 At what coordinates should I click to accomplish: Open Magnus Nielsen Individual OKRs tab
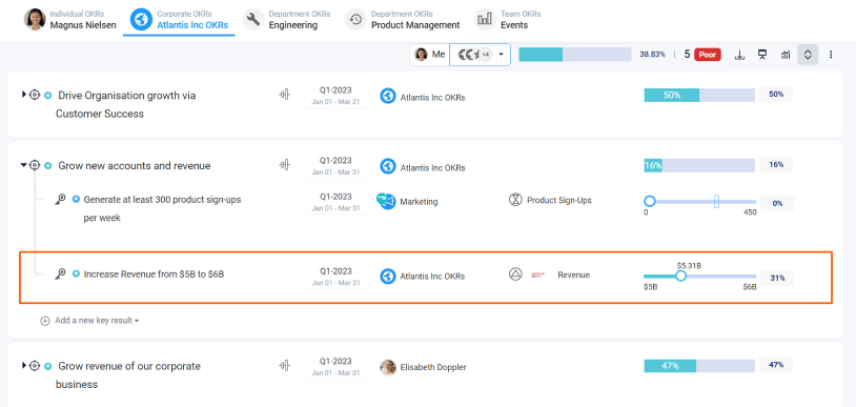coord(70,20)
